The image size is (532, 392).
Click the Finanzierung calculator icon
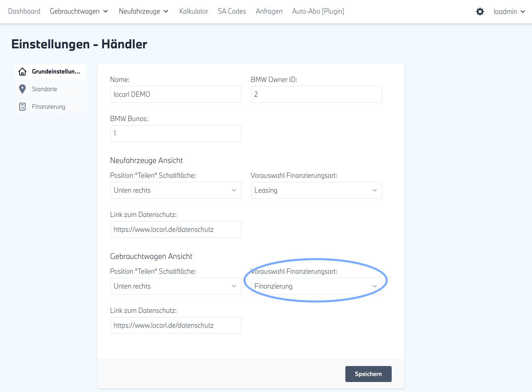coord(23,107)
